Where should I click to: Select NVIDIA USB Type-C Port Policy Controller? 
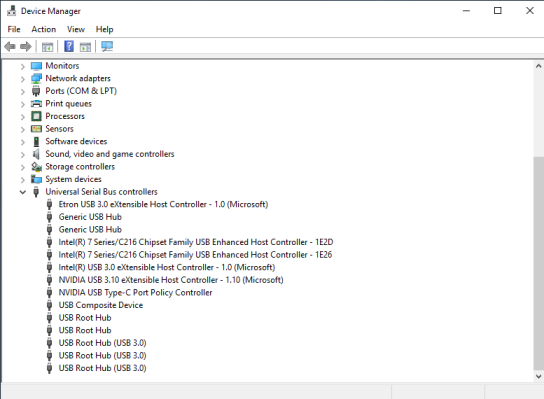click(135, 292)
